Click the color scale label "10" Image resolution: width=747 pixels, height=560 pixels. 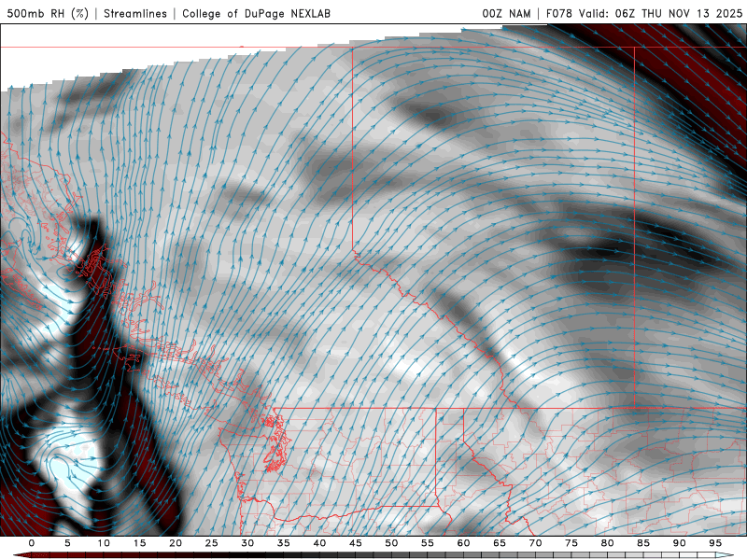[x=104, y=543]
